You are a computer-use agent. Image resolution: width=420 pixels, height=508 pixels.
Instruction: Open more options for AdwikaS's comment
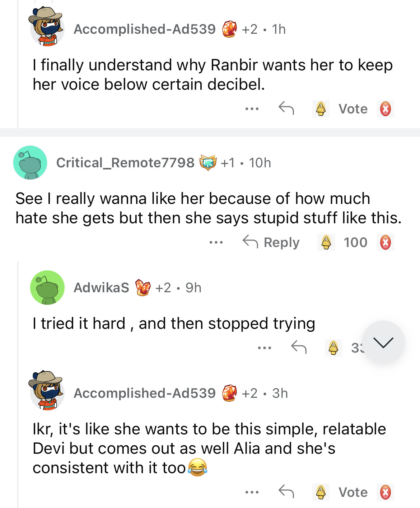pos(265,348)
